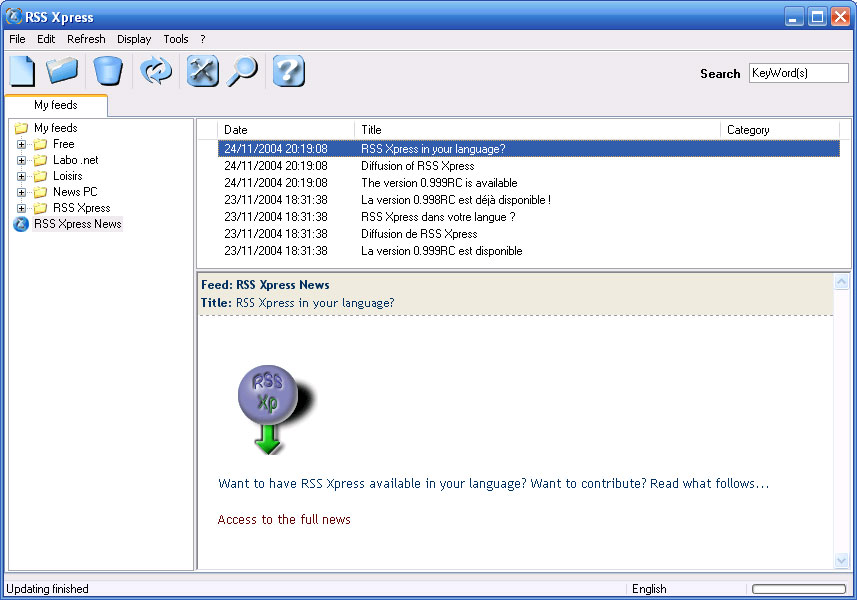
Task: Select the Loisirs folder label
Action: tap(68, 176)
